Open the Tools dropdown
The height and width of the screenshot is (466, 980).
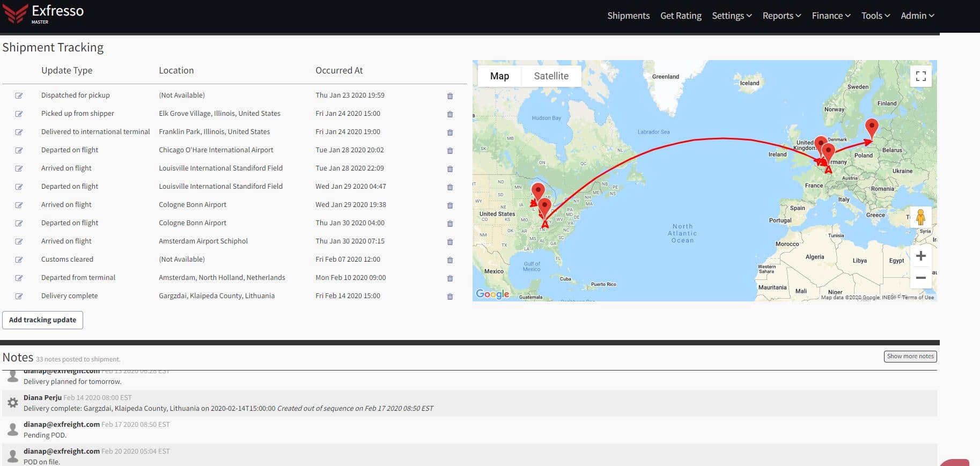[x=875, y=16]
